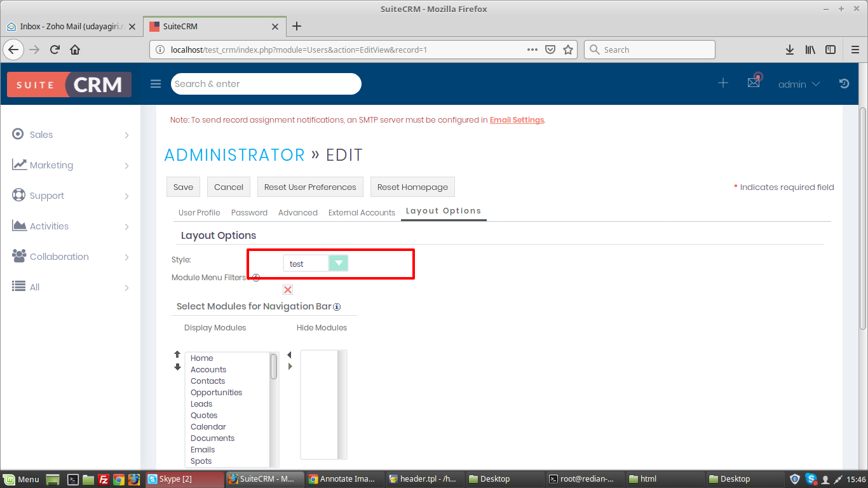Open the terminal launcher on taskbar
868x488 pixels.
click(x=73, y=479)
